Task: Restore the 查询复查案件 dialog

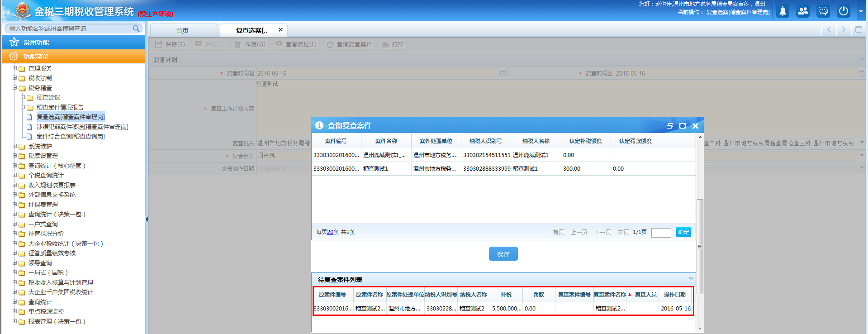Action: [670, 126]
